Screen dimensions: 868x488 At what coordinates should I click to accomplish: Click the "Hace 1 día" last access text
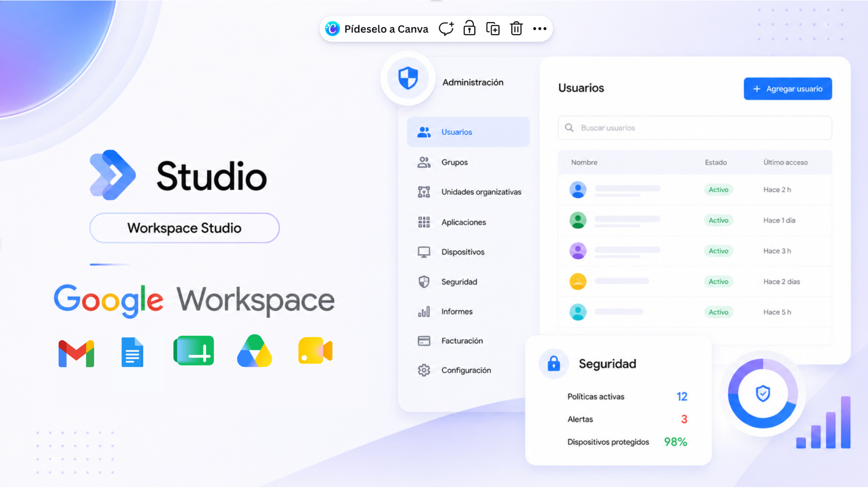tap(779, 221)
